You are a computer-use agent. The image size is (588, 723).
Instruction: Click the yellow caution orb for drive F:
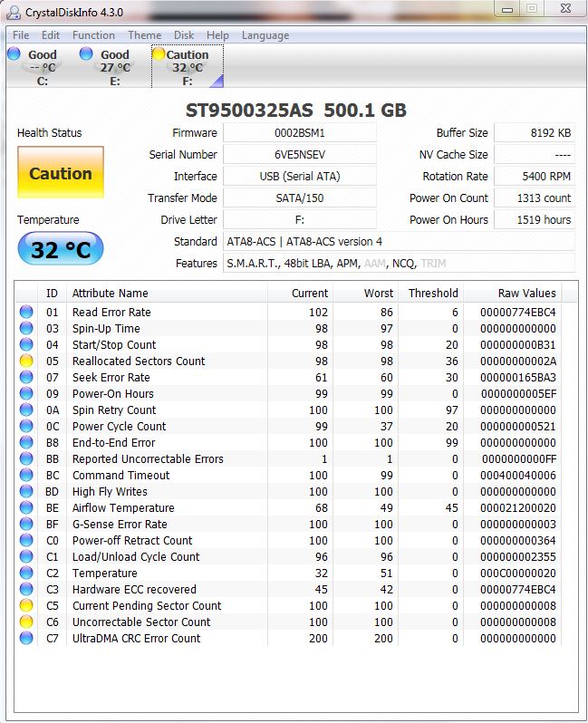pyautogui.click(x=159, y=54)
